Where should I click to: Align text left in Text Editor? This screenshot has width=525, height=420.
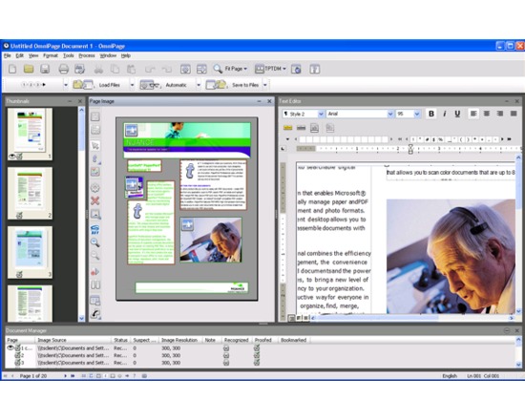point(473,114)
